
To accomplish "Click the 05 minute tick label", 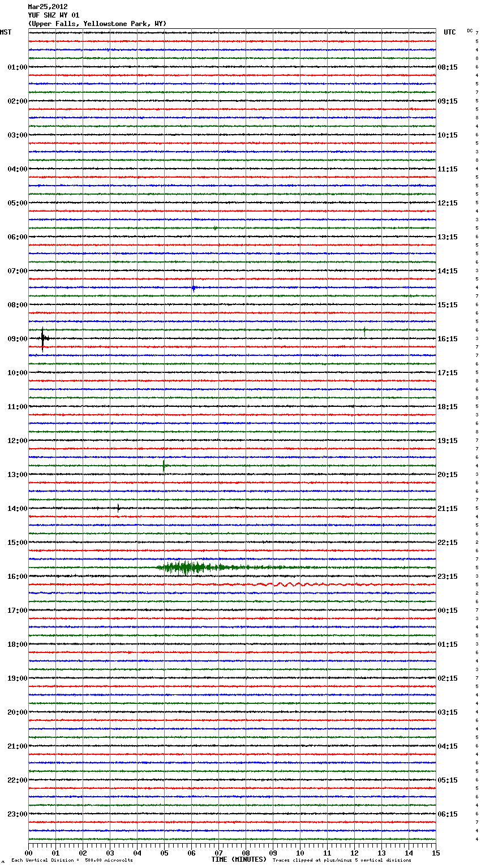I will click(x=164, y=853).
